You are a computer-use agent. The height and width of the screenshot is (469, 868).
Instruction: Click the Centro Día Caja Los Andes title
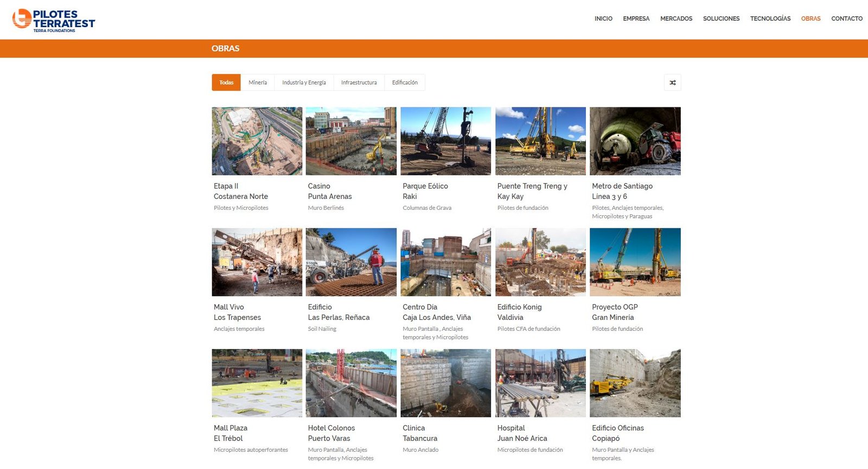click(x=437, y=312)
